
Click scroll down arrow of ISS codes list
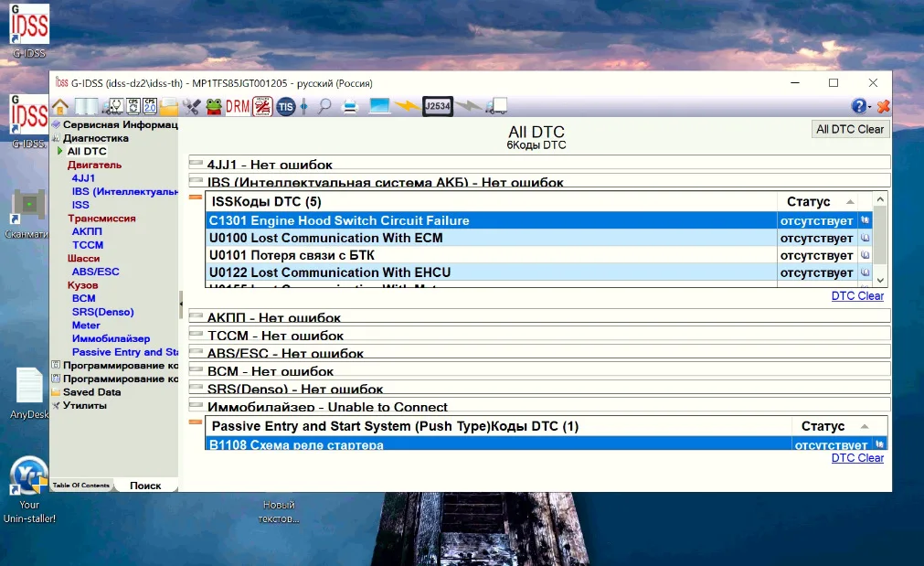880,281
